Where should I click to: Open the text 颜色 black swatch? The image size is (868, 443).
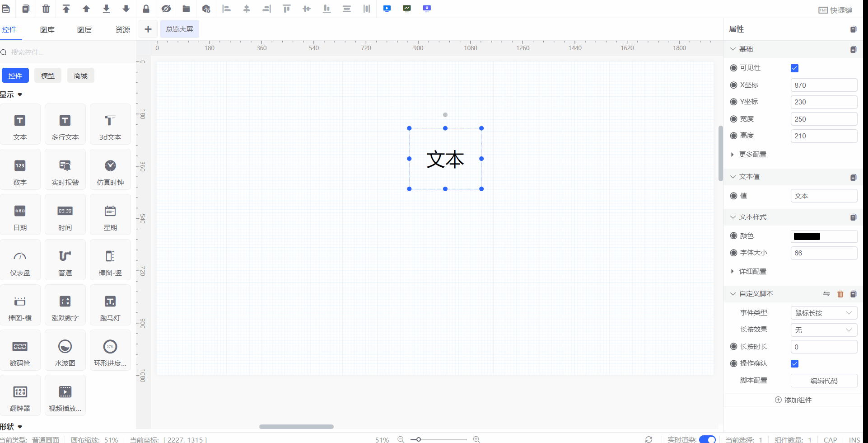pyautogui.click(x=807, y=236)
